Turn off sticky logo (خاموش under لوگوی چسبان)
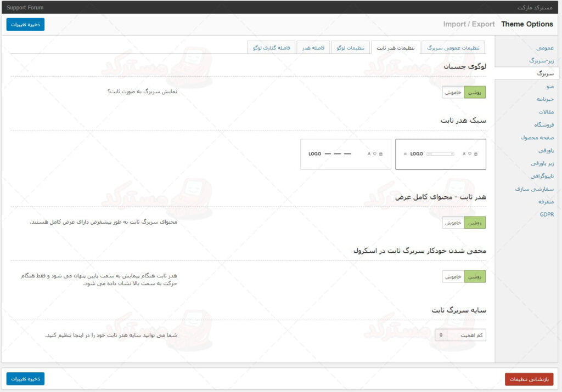 [x=453, y=92]
